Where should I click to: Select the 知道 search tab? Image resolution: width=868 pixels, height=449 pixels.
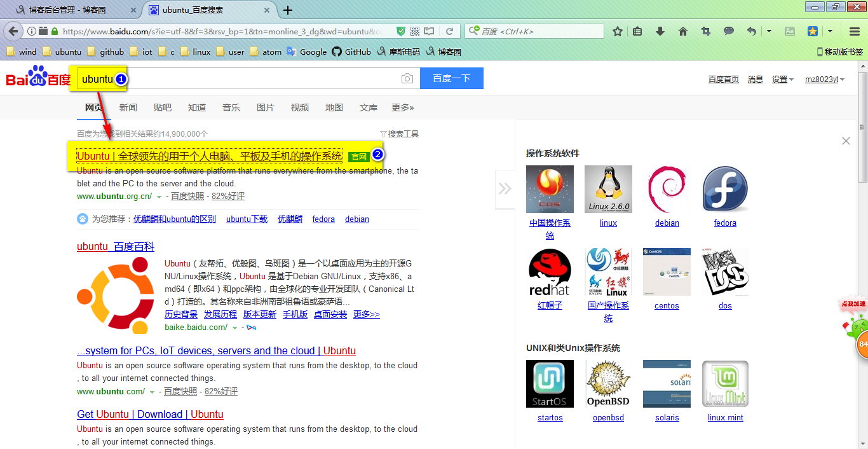pyautogui.click(x=196, y=107)
